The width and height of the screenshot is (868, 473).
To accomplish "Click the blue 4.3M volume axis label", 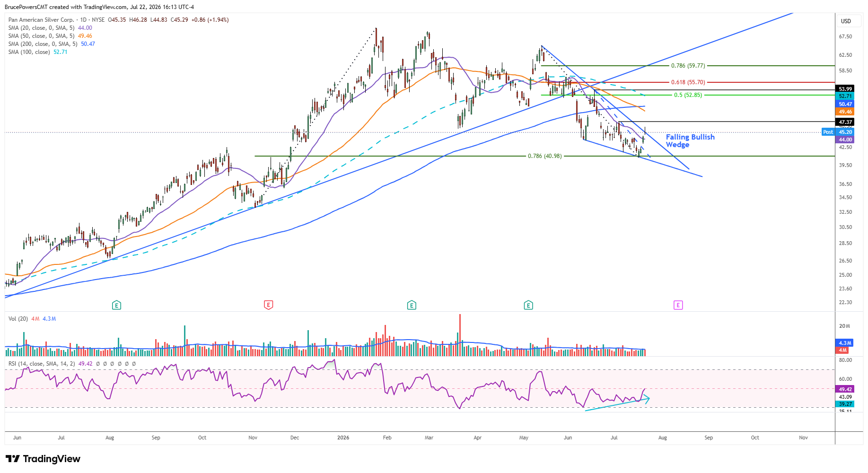I will point(845,343).
